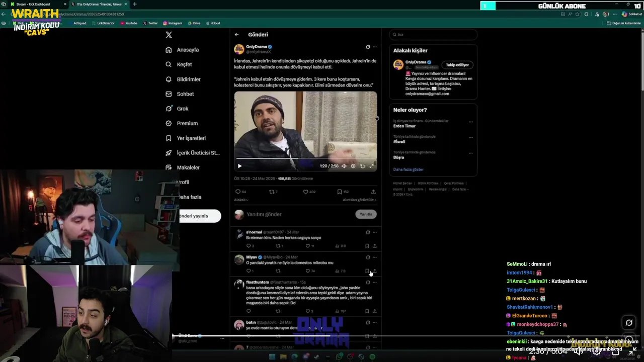Expand the Alakalı sort dropdown
Image resolution: width=644 pixels, height=362 pixels.
tap(241, 200)
